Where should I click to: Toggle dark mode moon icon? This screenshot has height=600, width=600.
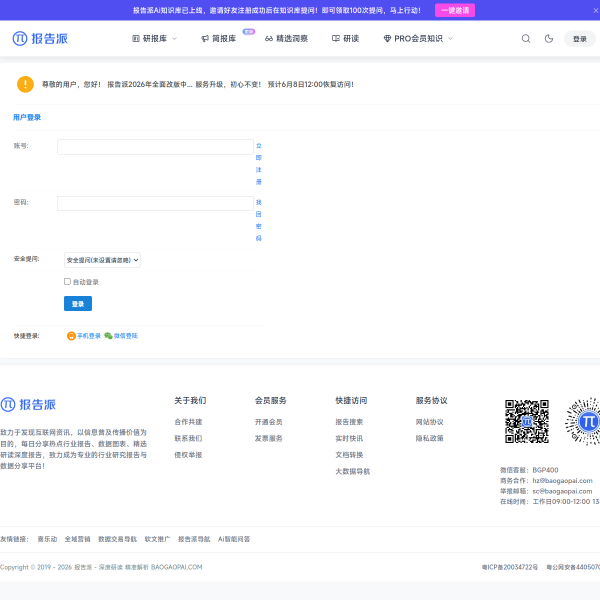(549, 39)
